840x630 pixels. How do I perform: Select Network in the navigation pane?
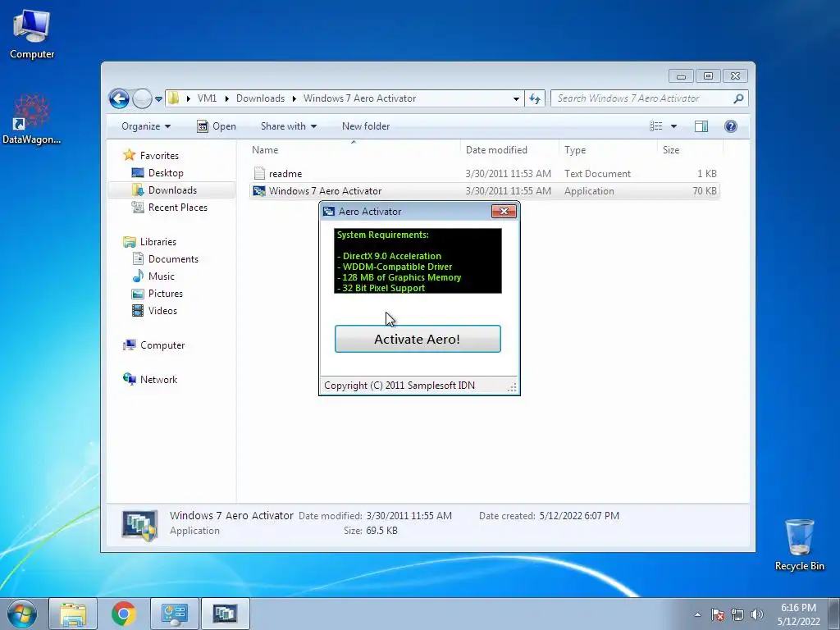(x=158, y=379)
